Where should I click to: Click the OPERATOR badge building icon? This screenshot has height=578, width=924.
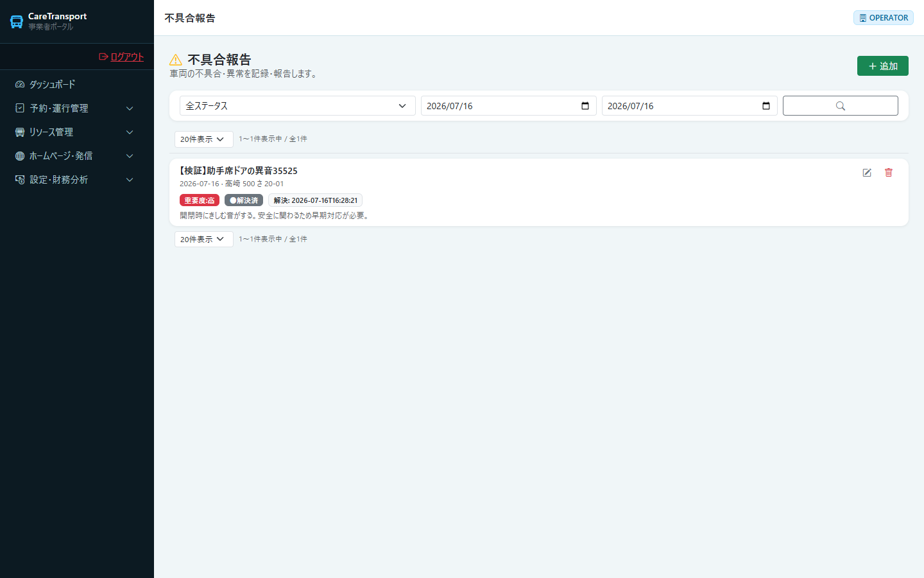coord(863,18)
